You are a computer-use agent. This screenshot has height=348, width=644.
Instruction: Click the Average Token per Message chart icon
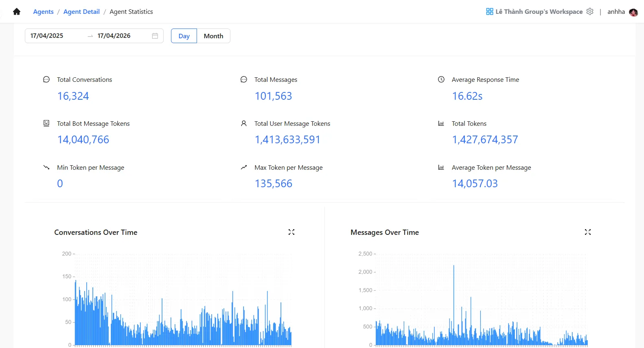click(x=441, y=167)
